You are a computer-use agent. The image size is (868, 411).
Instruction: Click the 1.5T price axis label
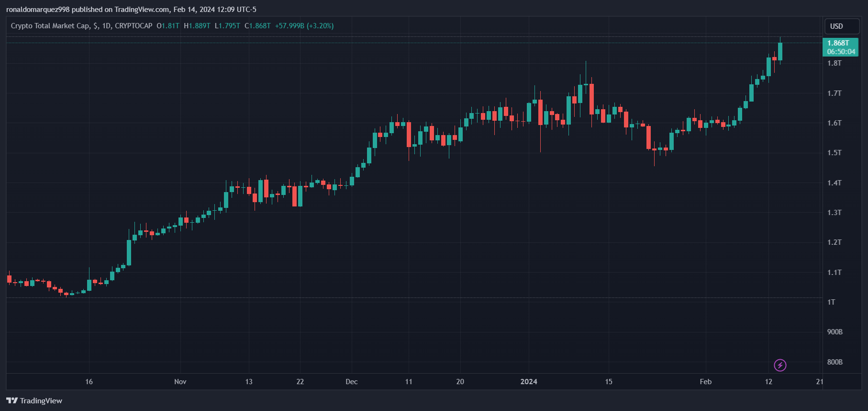(835, 153)
